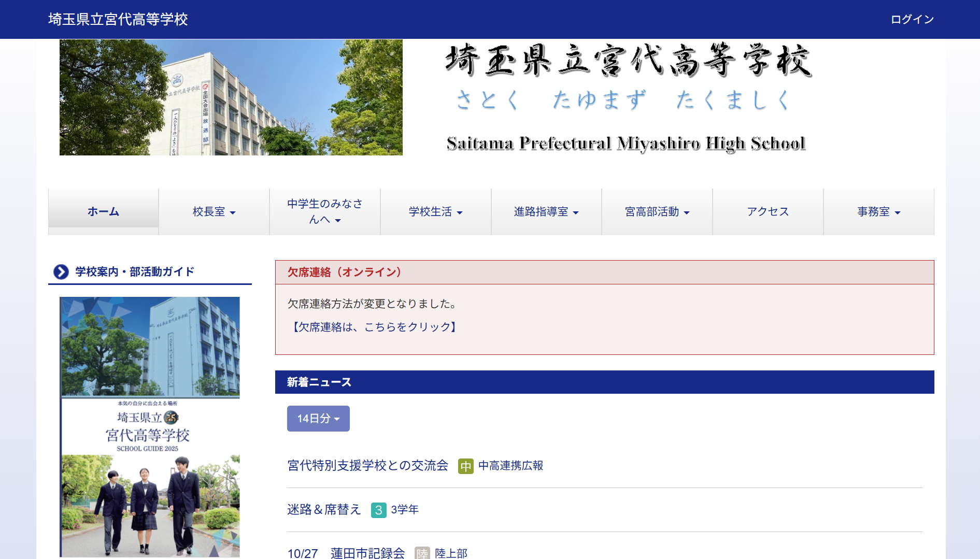Click the 中 category icon
Screen dimensions: 980x559
coord(466,466)
